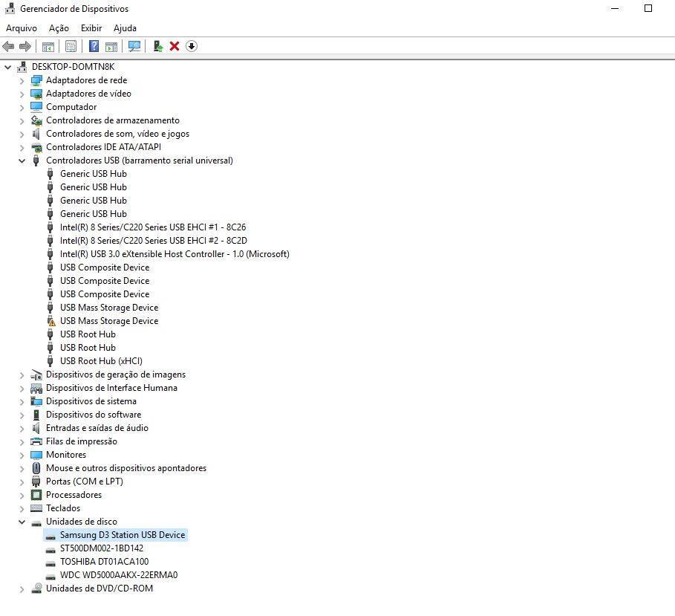Expand Controladores de som, vídeo e jogos
This screenshot has width=675, height=616.
pyautogui.click(x=22, y=134)
